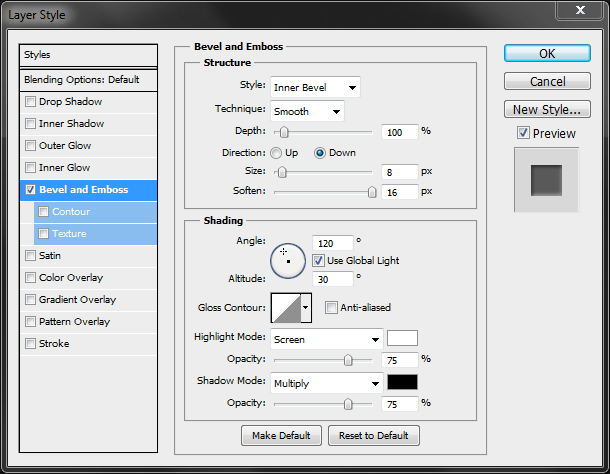
Task: Close the Layer Style dialog
Action: tap(580, 10)
